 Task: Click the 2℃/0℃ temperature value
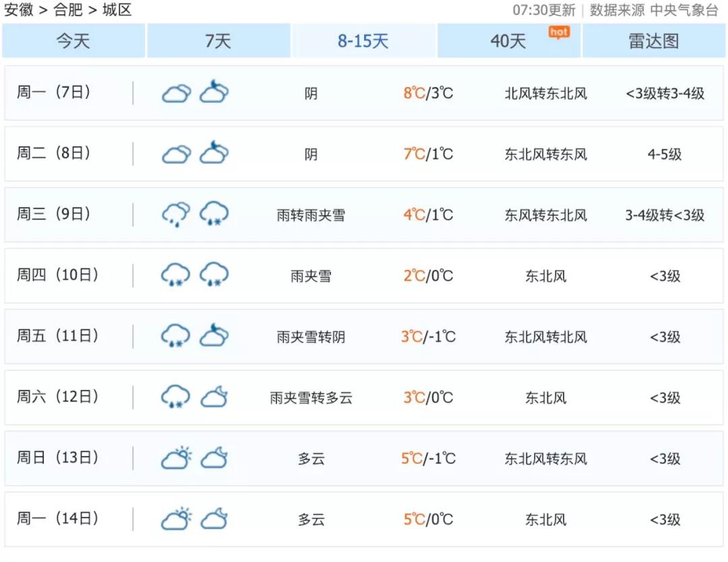[x=428, y=276]
